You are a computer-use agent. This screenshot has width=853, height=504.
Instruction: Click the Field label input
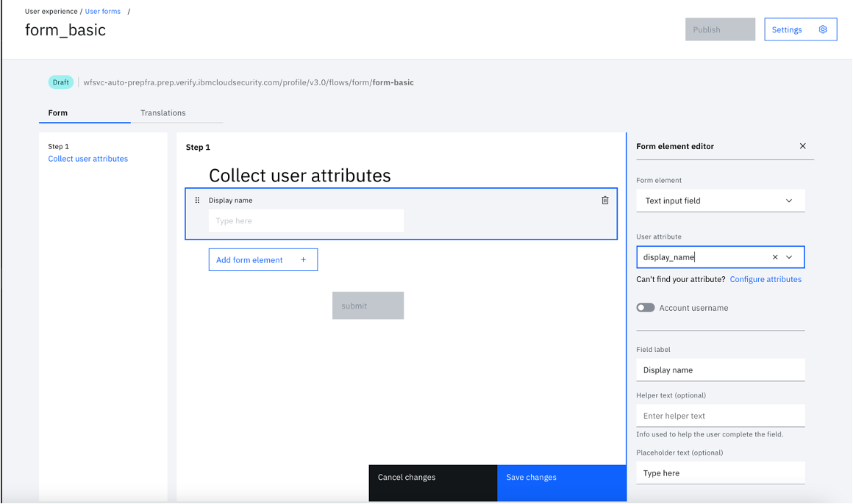[720, 370]
